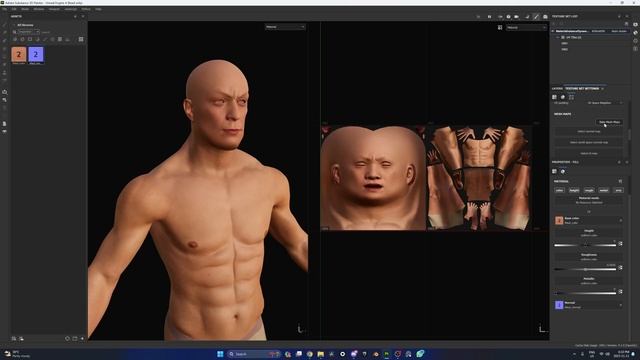Select the Paint brush tool in left toolbar
640x360 pixels.
(4, 24)
